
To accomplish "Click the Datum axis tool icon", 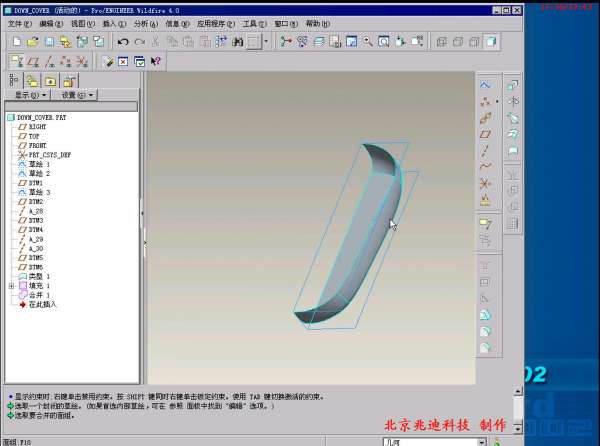I will 486,150.
